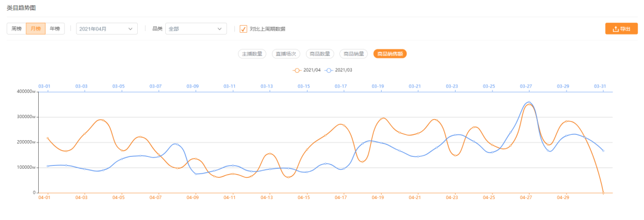Screen dimensions: 644x220
Task: Select the 月榜 monthly ranking tab
Action: point(36,29)
